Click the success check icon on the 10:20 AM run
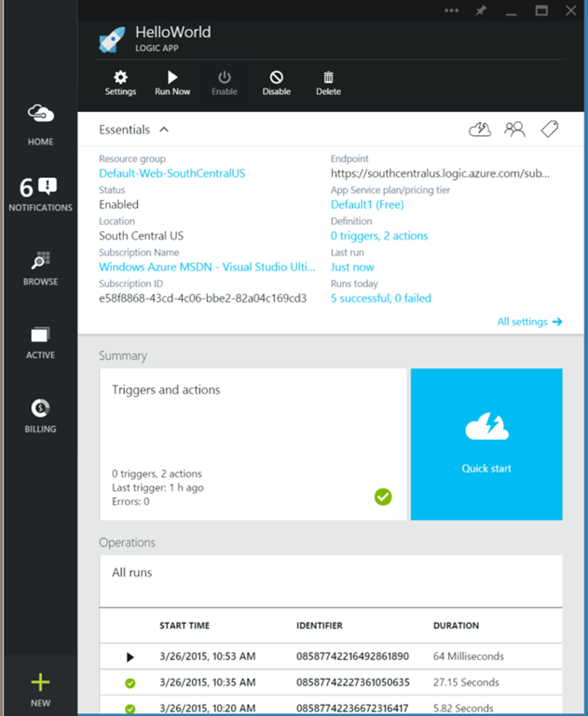The image size is (588, 716). 130,709
